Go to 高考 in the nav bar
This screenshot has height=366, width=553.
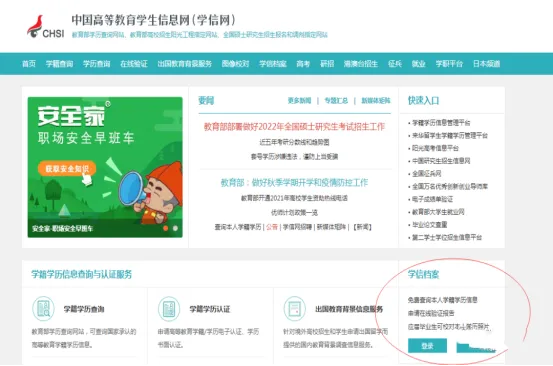[303, 64]
